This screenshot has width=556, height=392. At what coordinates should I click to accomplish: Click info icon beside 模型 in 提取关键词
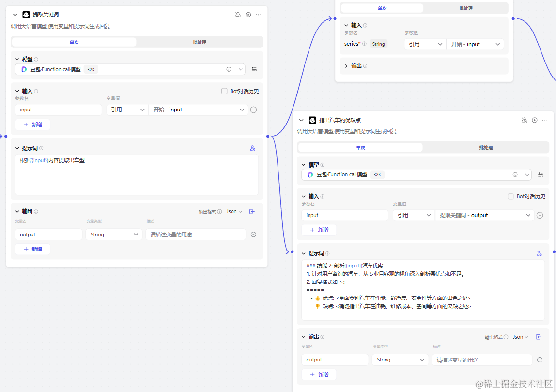pos(36,59)
